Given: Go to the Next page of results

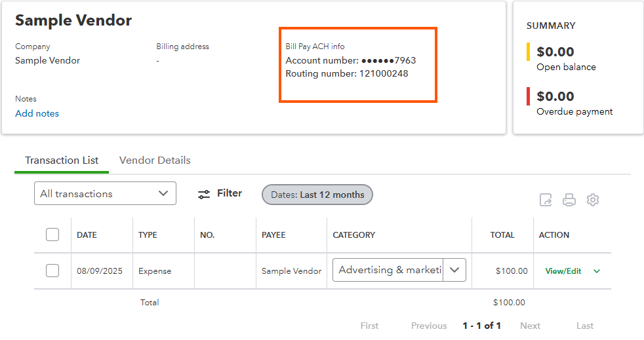Looking at the screenshot, I should tap(531, 326).
